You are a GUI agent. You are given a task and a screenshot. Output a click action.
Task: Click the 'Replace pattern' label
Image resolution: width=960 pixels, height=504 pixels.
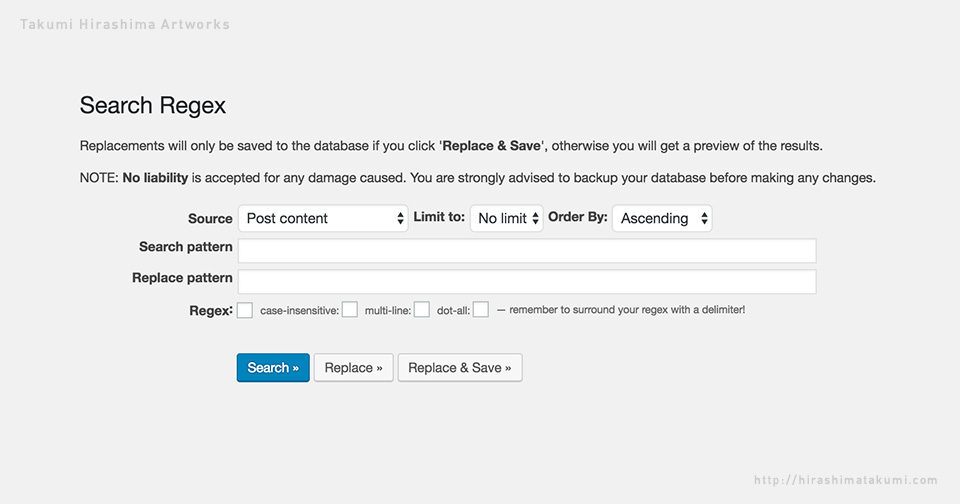pos(182,278)
